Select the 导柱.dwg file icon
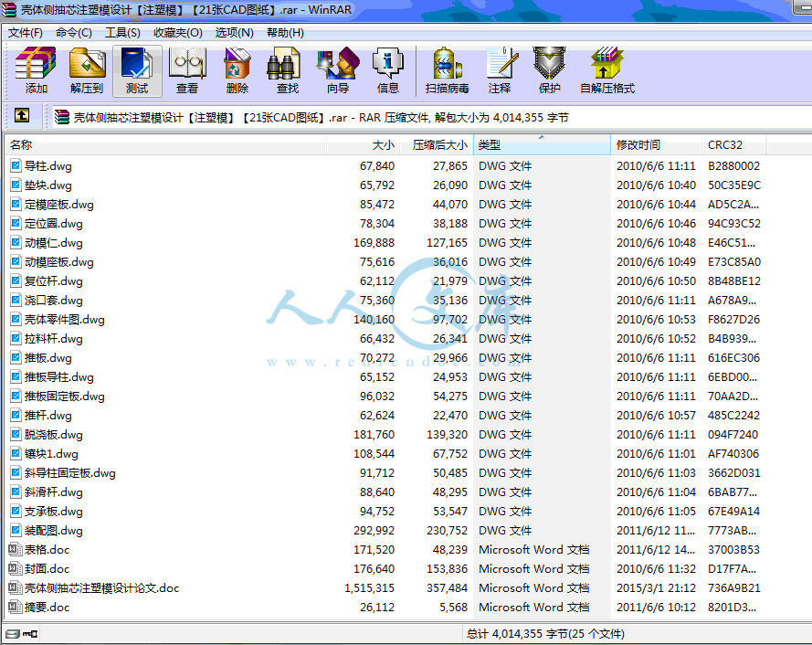Image resolution: width=812 pixels, height=645 pixels. pyautogui.click(x=16, y=165)
